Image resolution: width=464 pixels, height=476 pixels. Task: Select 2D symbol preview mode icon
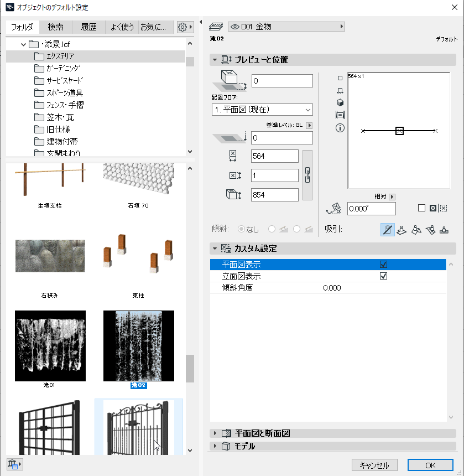[x=340, y=78]
